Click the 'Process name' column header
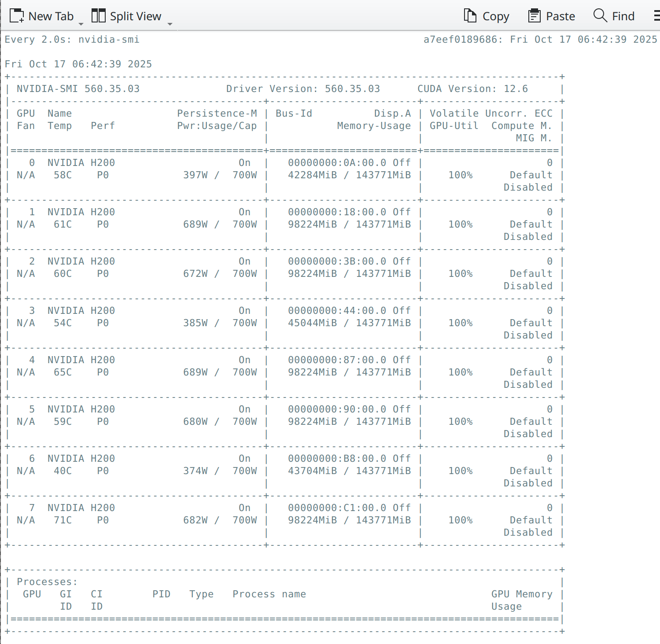The width and height of the screenshot is (660, 644). pos(269,594)
